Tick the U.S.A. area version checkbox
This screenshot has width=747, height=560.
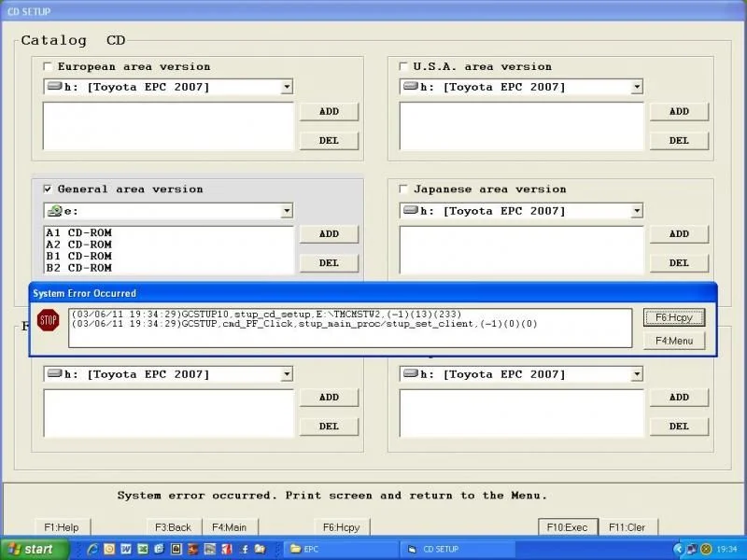click(403, 66)
